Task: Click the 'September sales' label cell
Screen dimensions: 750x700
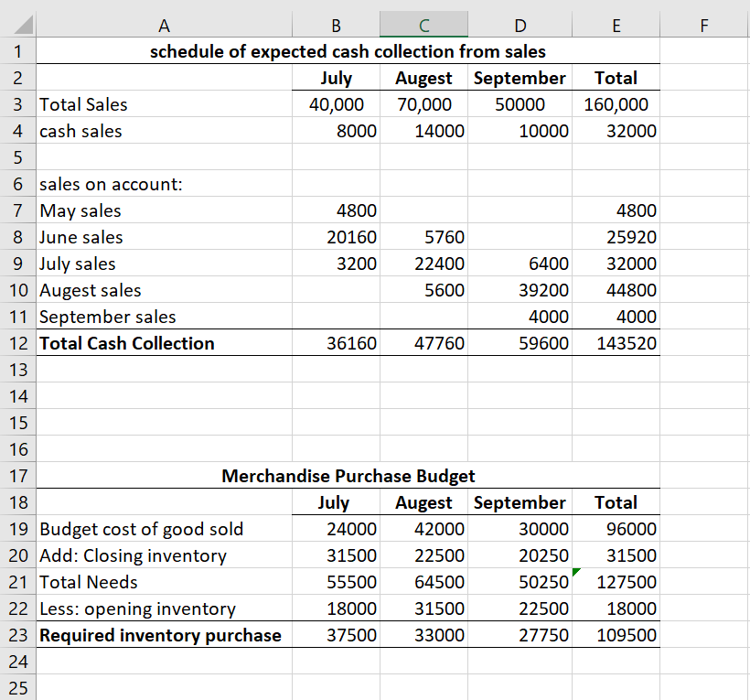Action: coord(164,317)
